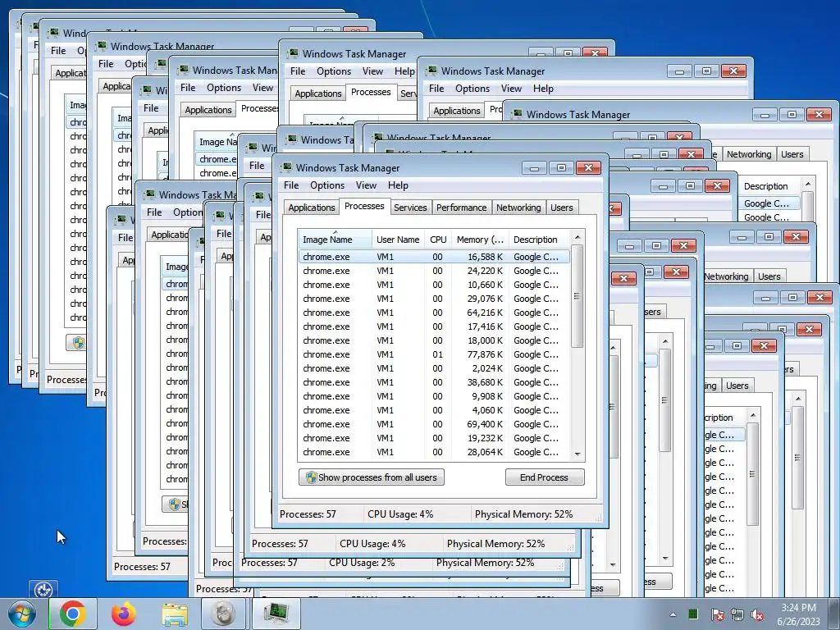Click scroll down arrow of process list
The width and height of the screenshot is (840, 630).
[577, 454]
